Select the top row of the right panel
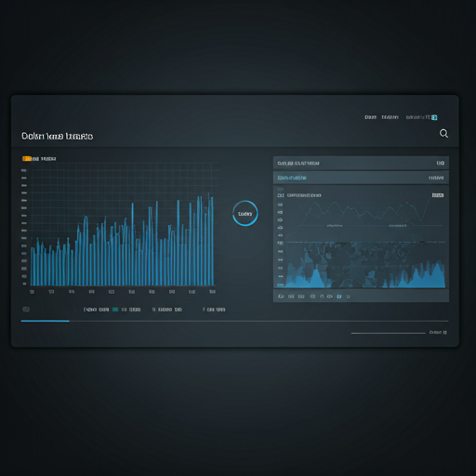 pyautogui.click(x=361, y=163)
